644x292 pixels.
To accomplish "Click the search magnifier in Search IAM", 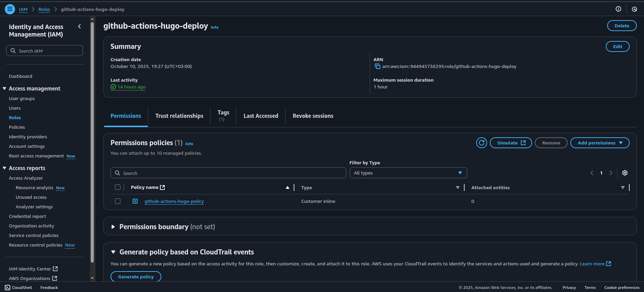I will coord(13,51).
